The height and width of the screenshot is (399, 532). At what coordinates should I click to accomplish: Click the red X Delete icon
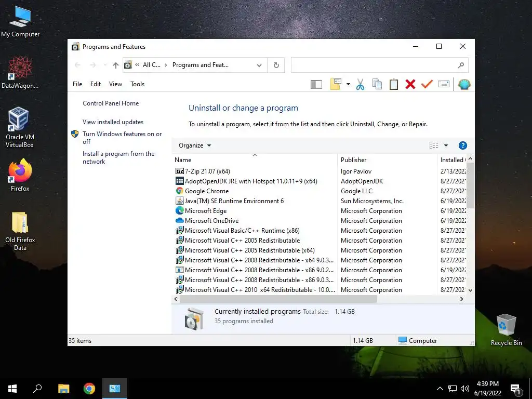(x=410, y=84)
